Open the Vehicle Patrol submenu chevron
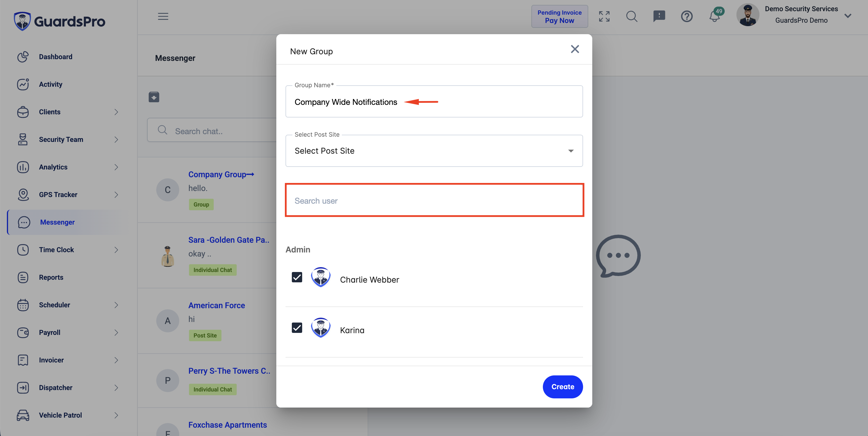This screenshot has width=868, height=436. click(x=116, y=415)
